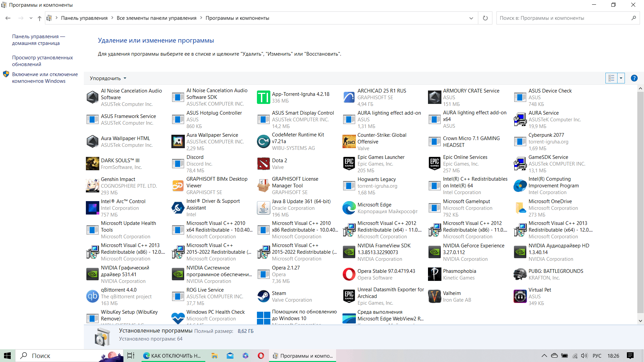Click Все элементы панели управления breadcrumb

click(157, 18)
